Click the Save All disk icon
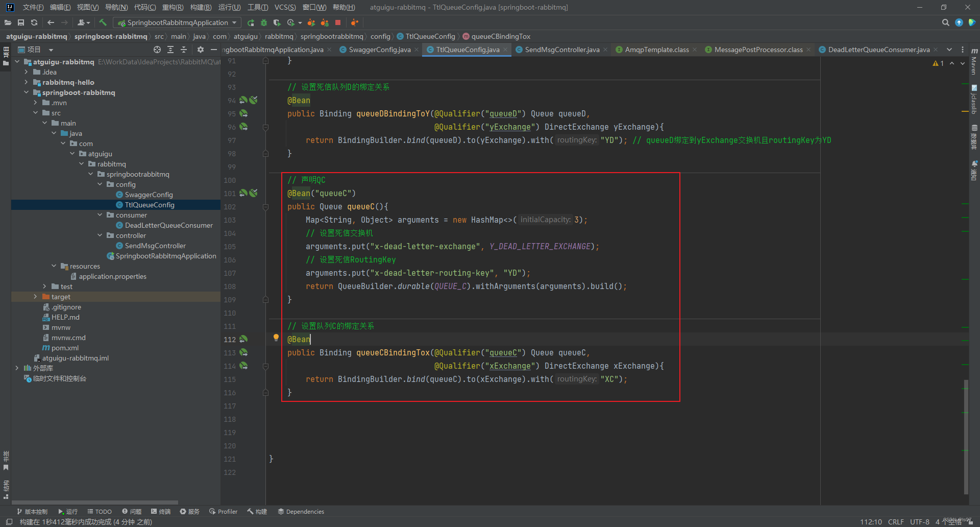This screenshot has height=527, width=980. click(21, 22)
